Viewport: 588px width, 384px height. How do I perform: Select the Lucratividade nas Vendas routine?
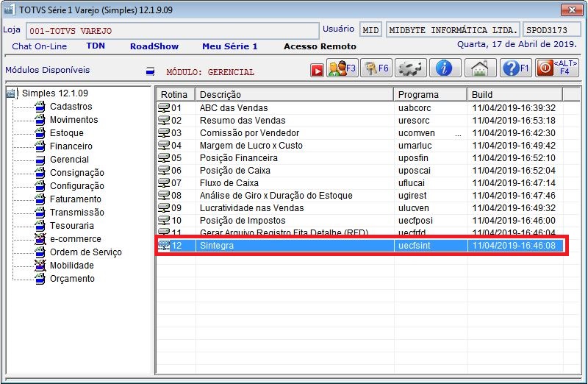coord(360,208)
